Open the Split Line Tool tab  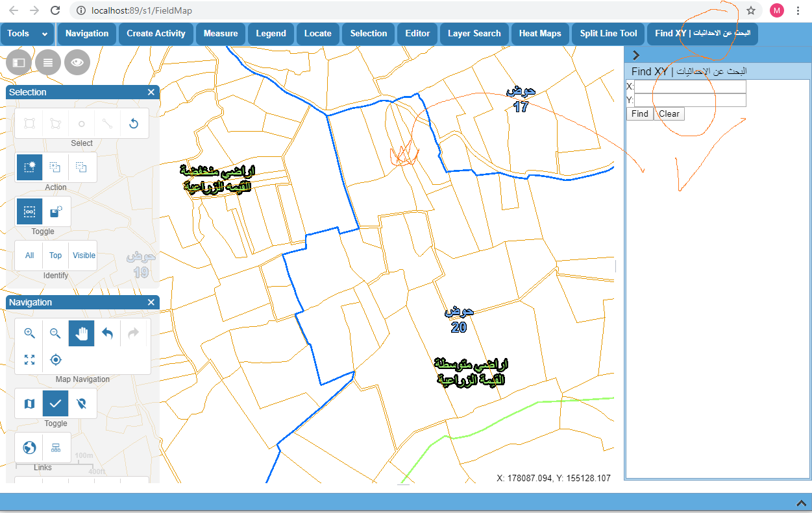click(609, 34)
